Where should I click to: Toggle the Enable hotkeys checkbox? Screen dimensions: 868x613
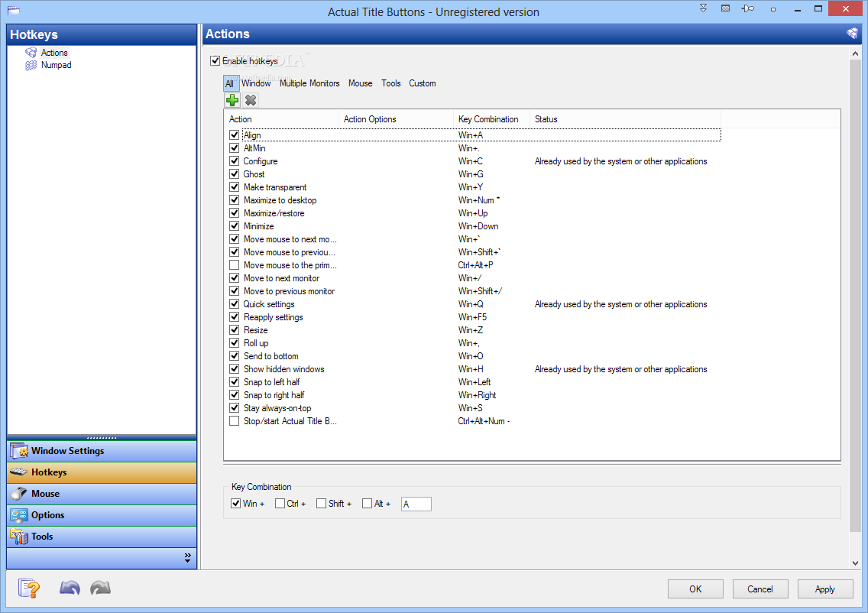[215, 61]
